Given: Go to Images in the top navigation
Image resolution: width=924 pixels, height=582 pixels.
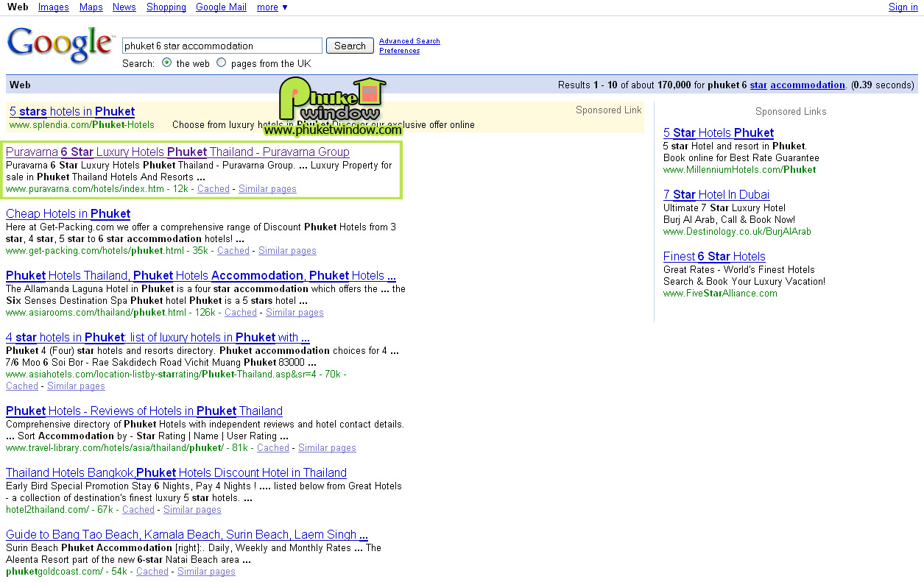Looking at the screenshot, I should [x=54, y=7].
